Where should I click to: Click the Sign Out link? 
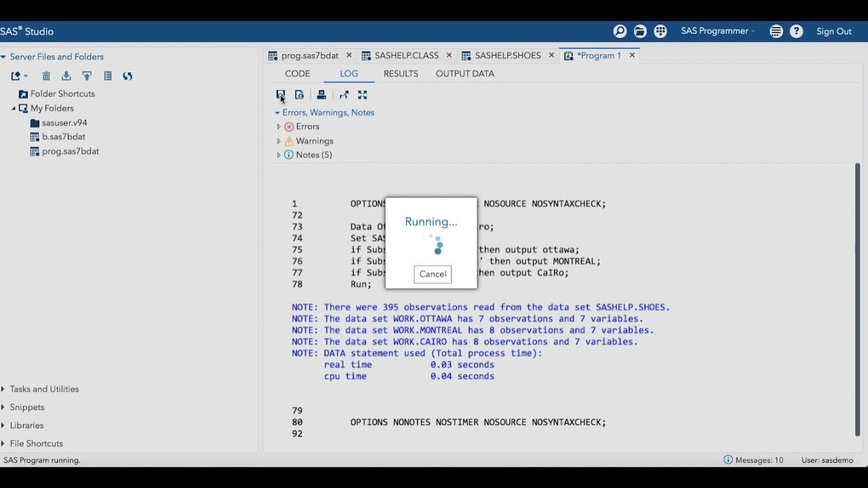834,31
